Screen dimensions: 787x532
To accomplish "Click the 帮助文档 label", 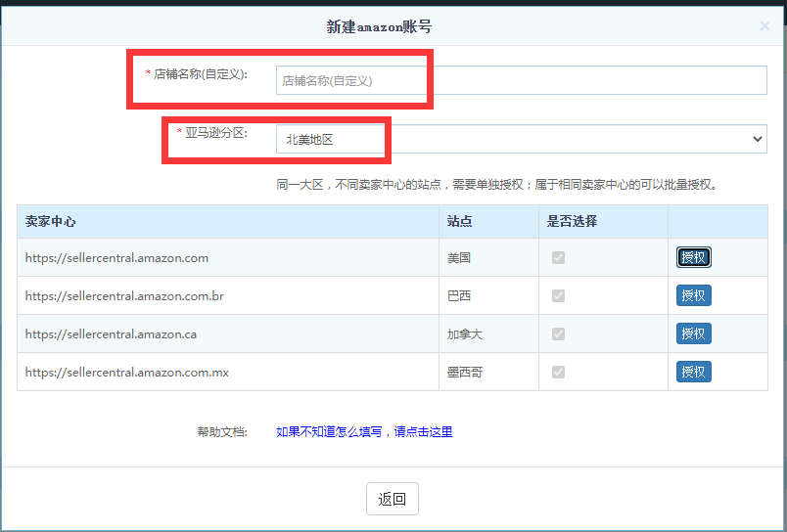I will [x=222, y=432].
